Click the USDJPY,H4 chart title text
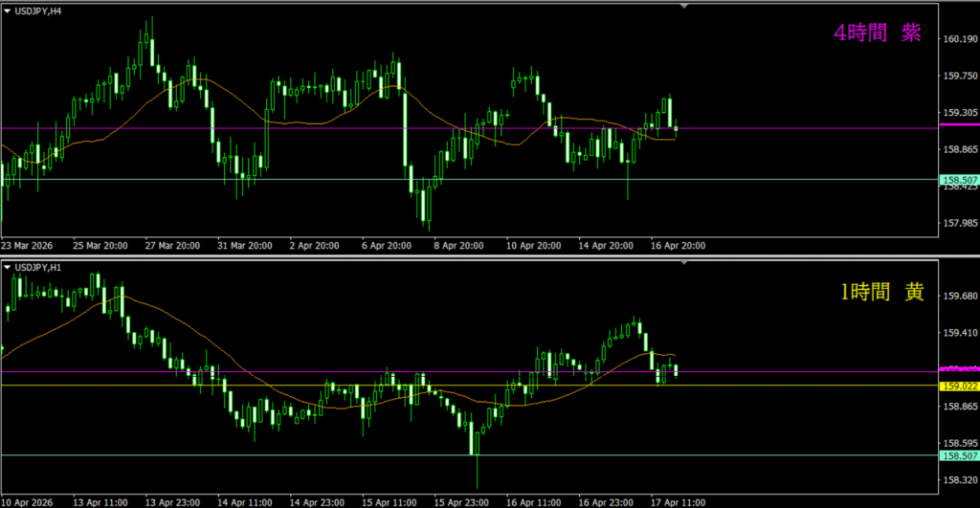The height and width of the screenshot is (508, 980). (x=38, y=9)
